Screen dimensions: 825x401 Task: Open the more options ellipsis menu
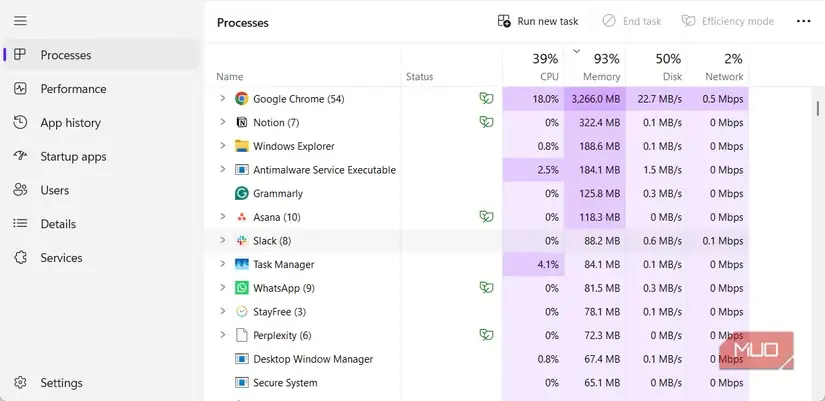point(803,21)
